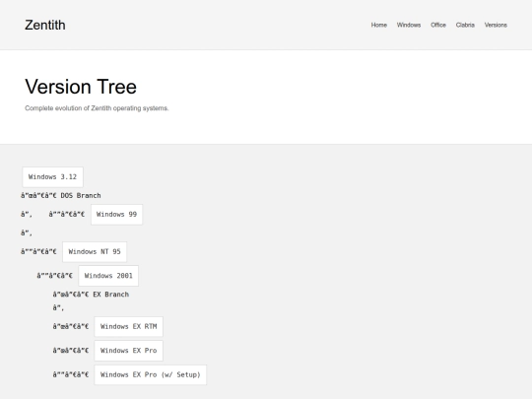Click the Windows 2001 box
The image size is (532, 399).
click(108, 276)
